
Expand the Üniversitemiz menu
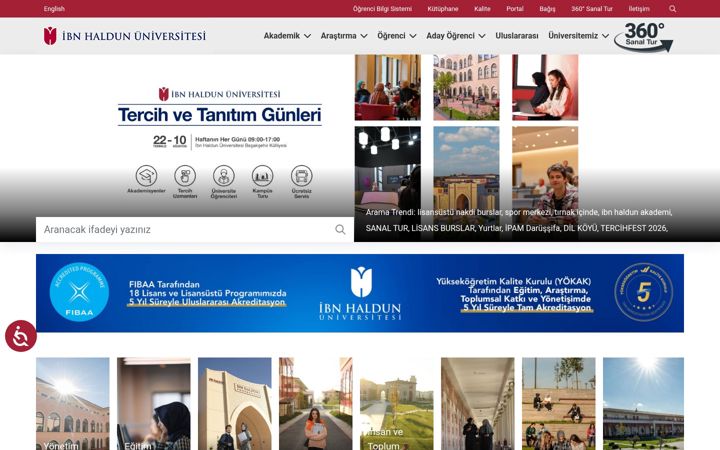tap(579, 36)
